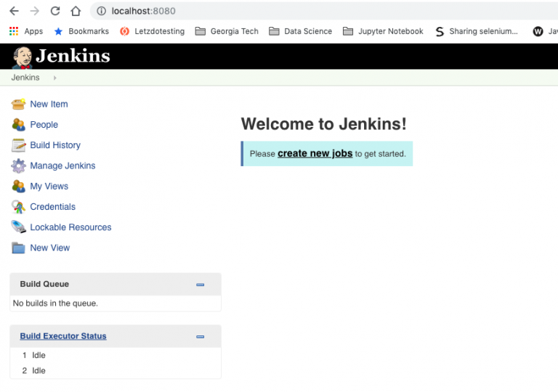Click the Data Science folder icon

point(274,31)
